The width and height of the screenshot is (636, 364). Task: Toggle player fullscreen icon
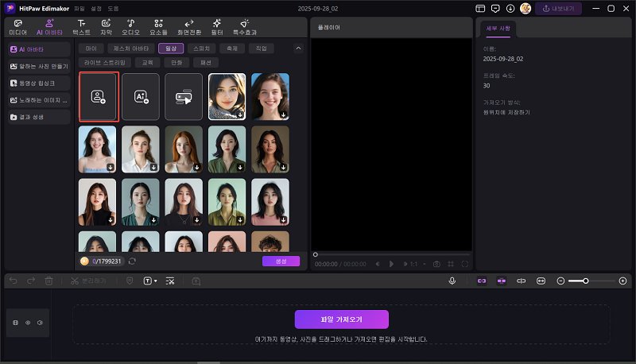point(465,264)
